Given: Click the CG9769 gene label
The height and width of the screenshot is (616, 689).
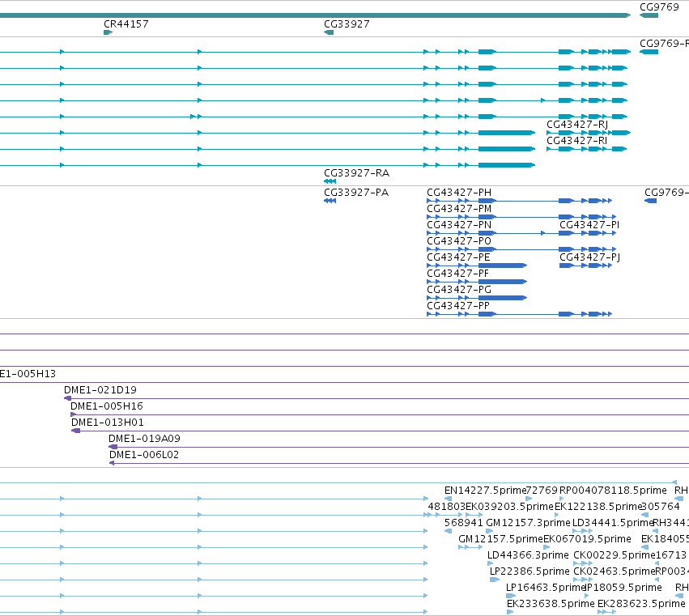Looking at the screenshot, I should point(659,7).
